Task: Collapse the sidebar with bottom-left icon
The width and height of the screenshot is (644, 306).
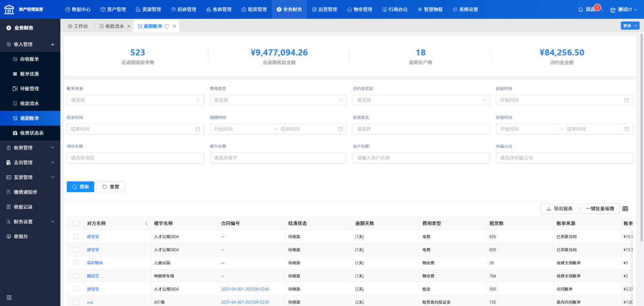Action: point(9,297)
